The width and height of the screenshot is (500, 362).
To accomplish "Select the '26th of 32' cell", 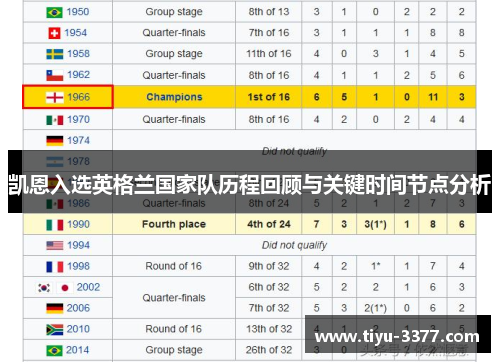I will pos(269,350).
